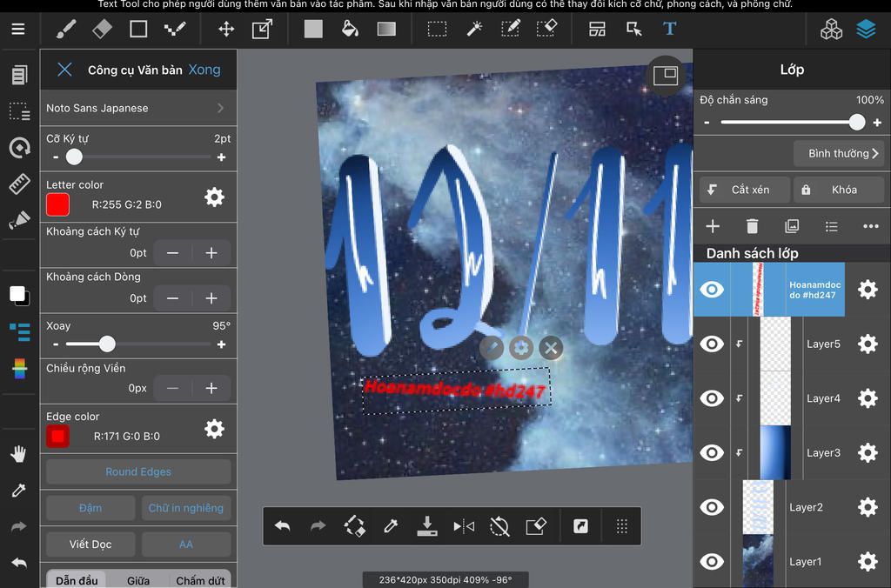Select Giữa center alignment tab

pyautogui.click(x=138, y=580)
